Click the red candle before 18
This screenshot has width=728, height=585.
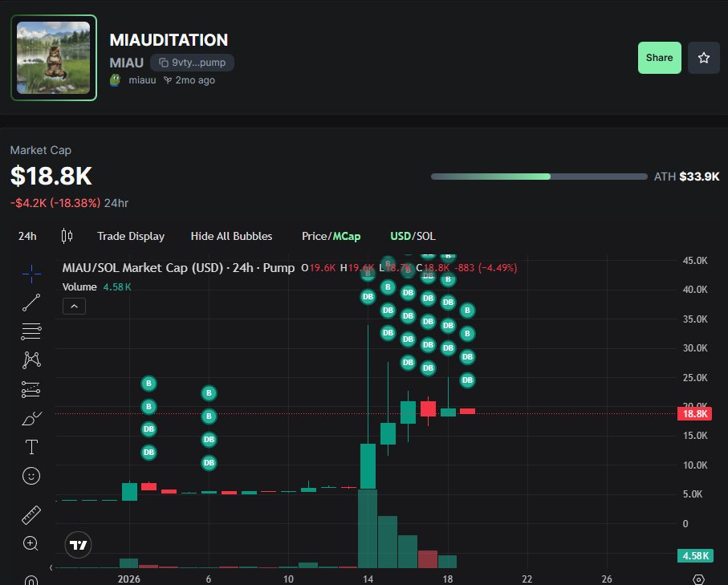pos(428,409)
